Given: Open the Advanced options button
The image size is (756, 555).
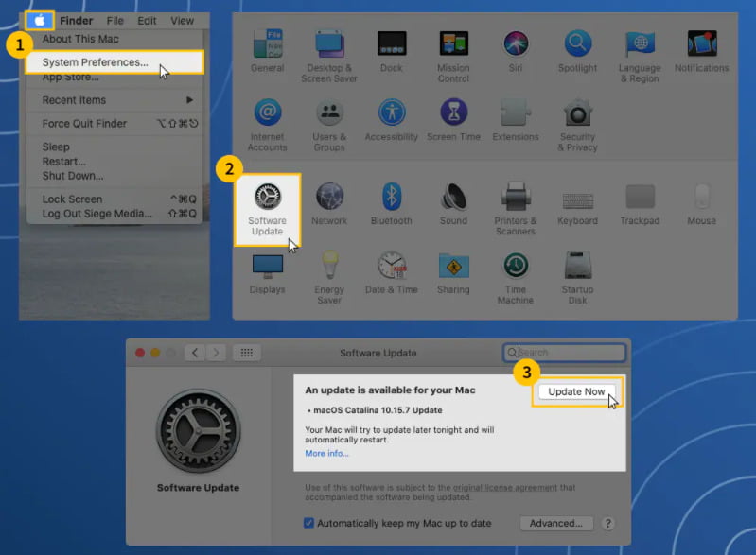Looking at the screenshot, I should point(556,523).
